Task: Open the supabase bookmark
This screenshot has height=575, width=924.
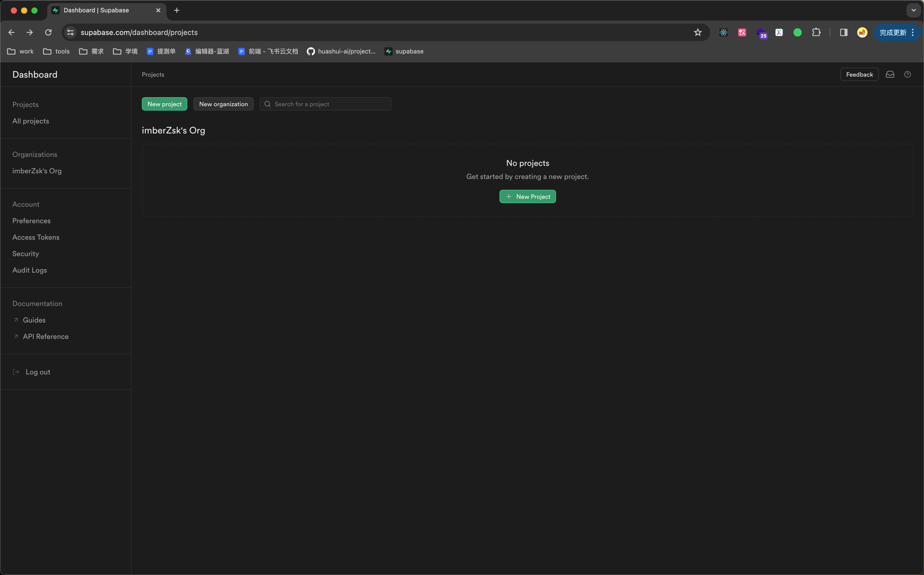Action: [404, 51]
